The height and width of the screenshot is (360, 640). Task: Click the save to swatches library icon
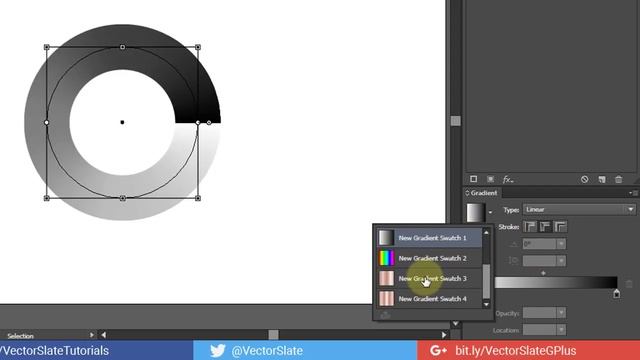(385, 315)
